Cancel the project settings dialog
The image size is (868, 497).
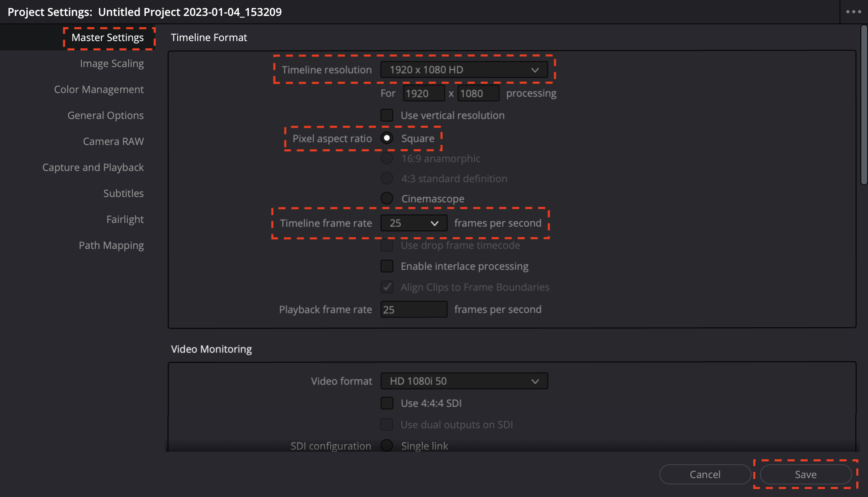point(705,474)
